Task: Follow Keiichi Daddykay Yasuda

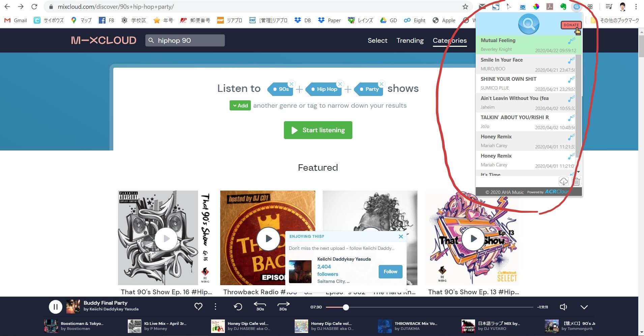Action: 390,271
